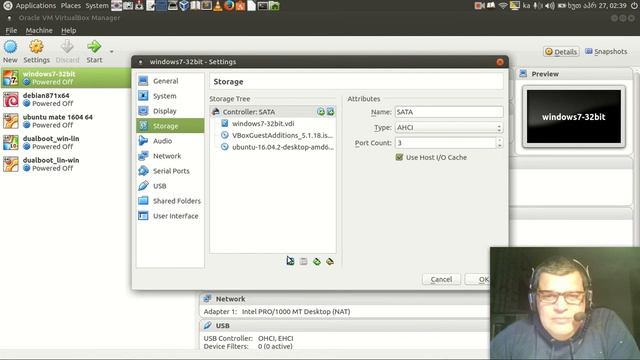Click the New VM toolbar icon

coord(10,47)
